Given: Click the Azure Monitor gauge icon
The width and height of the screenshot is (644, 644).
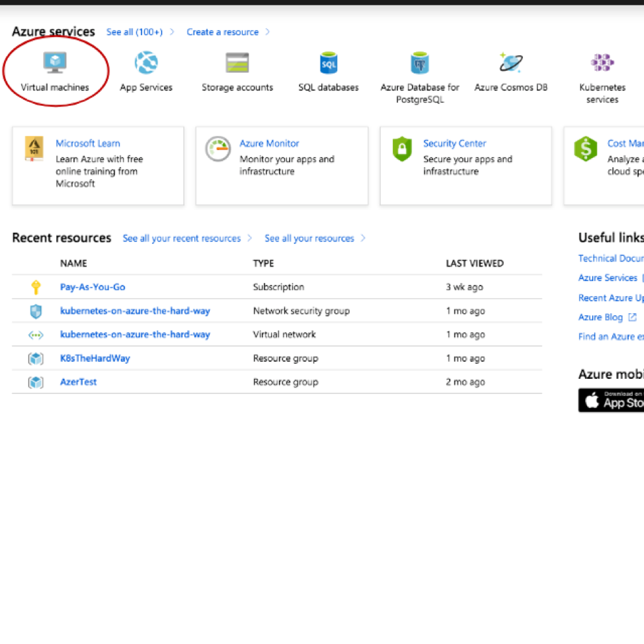Looking at the screenshot, I should pyautogui.click(x=218, y=149).
